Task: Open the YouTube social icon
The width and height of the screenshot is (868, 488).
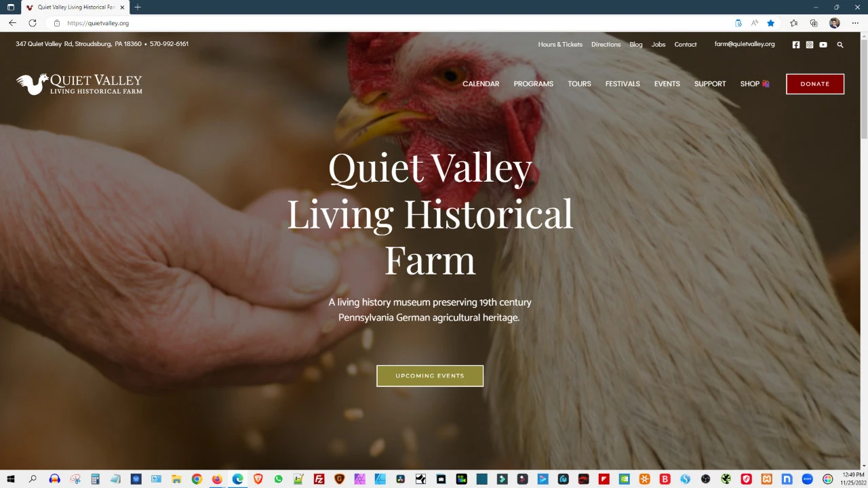Action: pos(823,45)
